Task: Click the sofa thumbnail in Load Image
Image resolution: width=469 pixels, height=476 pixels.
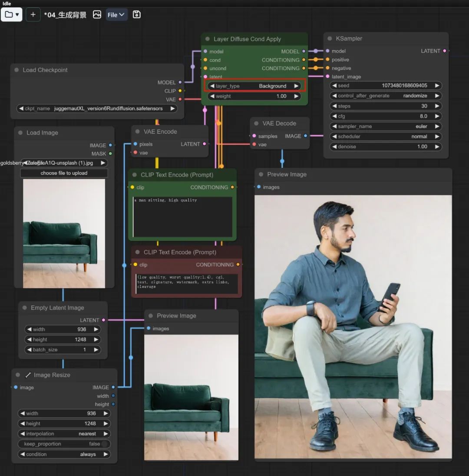Action: [x=64, y=233]
